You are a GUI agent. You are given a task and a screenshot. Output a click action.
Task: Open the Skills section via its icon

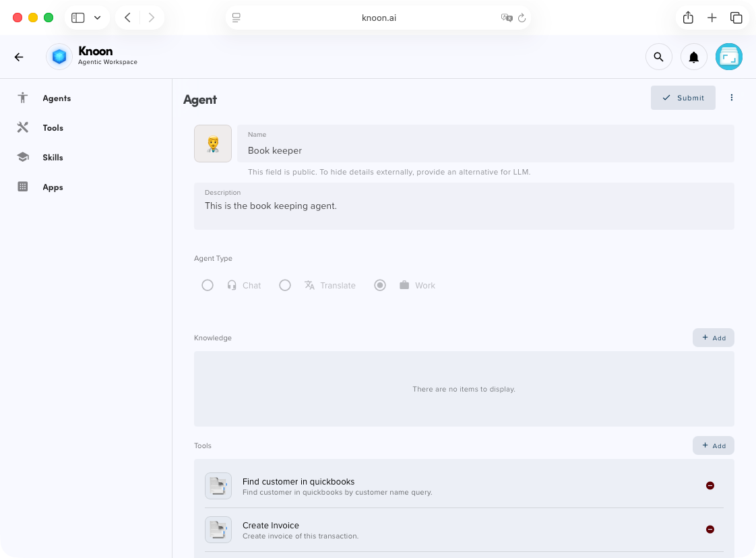(23, 157)
